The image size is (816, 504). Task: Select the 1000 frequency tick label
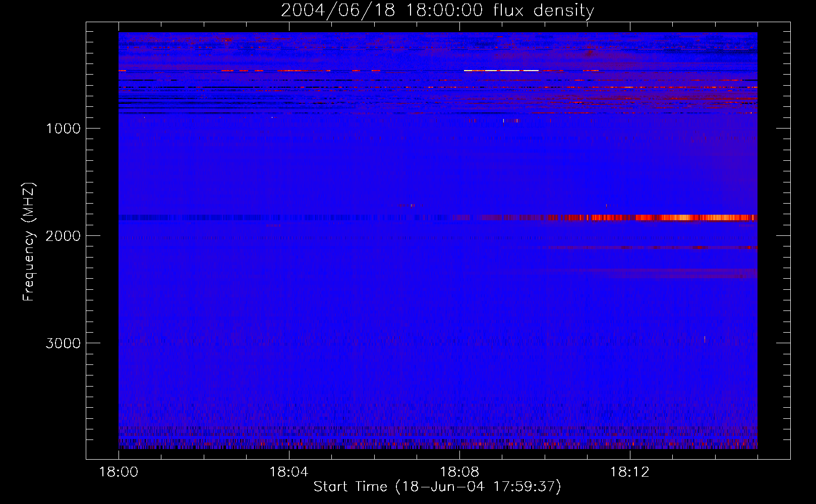click(x=63, y=129)
